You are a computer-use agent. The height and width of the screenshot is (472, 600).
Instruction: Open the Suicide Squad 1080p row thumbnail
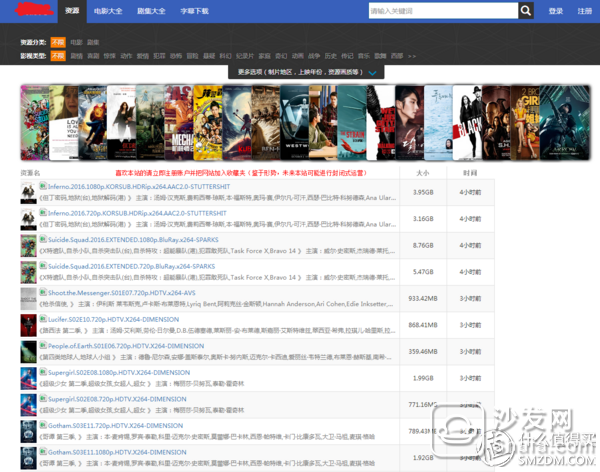tap(28, 246)
